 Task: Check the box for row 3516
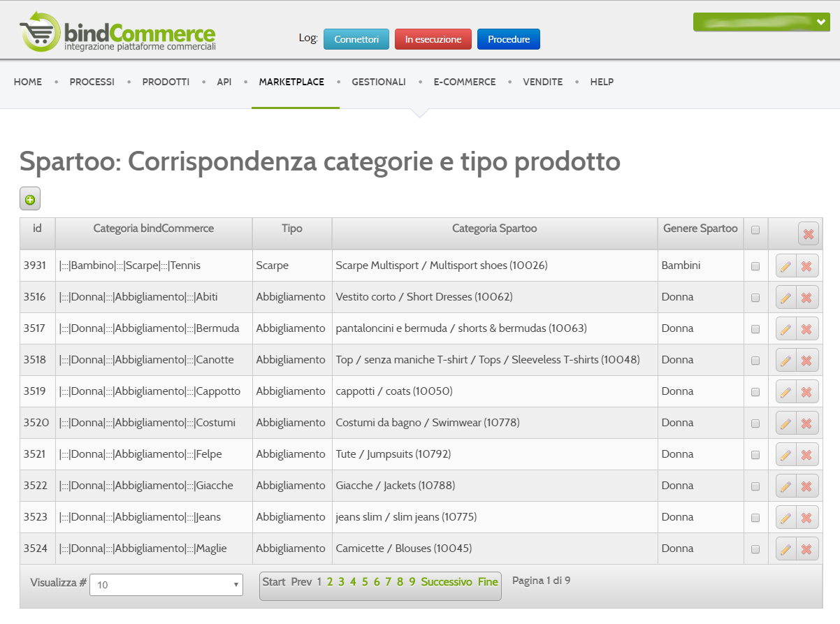click(755, 298)
